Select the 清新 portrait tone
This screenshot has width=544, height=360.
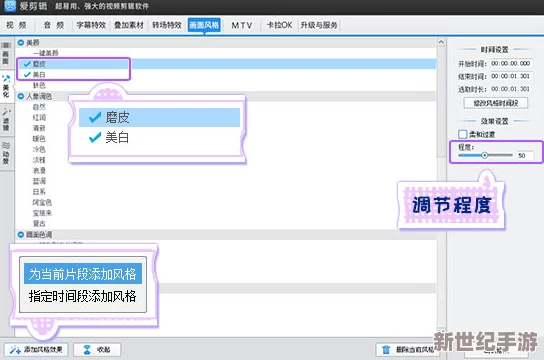tap(39, 128)
